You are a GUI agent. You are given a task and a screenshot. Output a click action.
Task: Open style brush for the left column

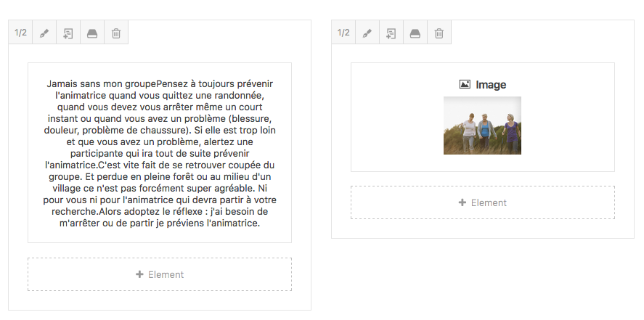(x=44, y=33)
